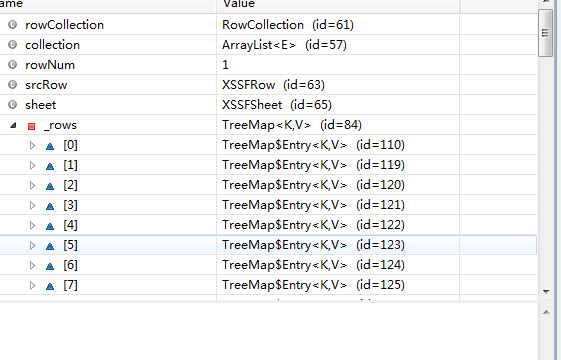Click value TreeMap$Entry (id=119)
561x360 pixels.
click(313, 165)
